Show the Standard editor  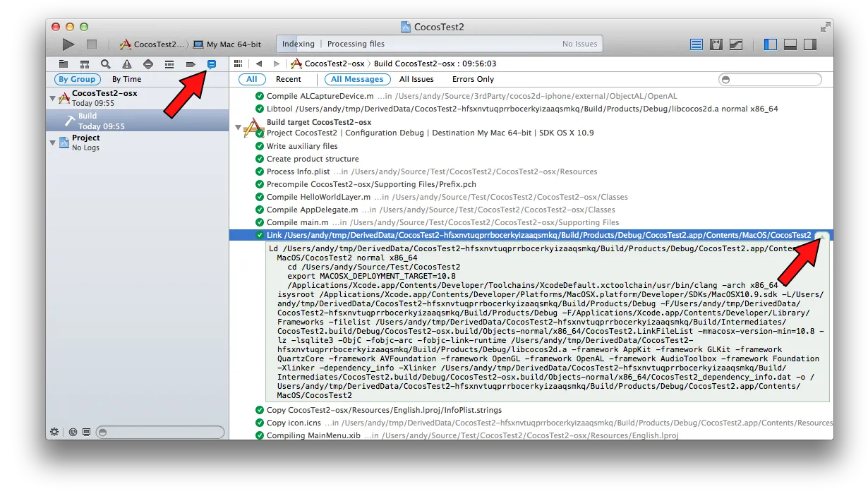coord(697,44)
